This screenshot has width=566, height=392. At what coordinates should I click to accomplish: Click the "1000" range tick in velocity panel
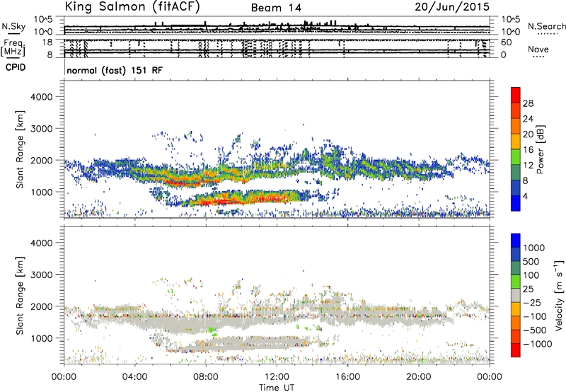click(41, 338)
